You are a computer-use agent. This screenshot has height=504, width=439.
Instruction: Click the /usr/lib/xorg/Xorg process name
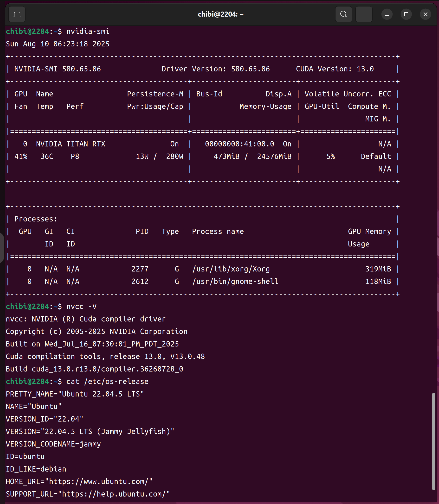click(x=231, y=269)
